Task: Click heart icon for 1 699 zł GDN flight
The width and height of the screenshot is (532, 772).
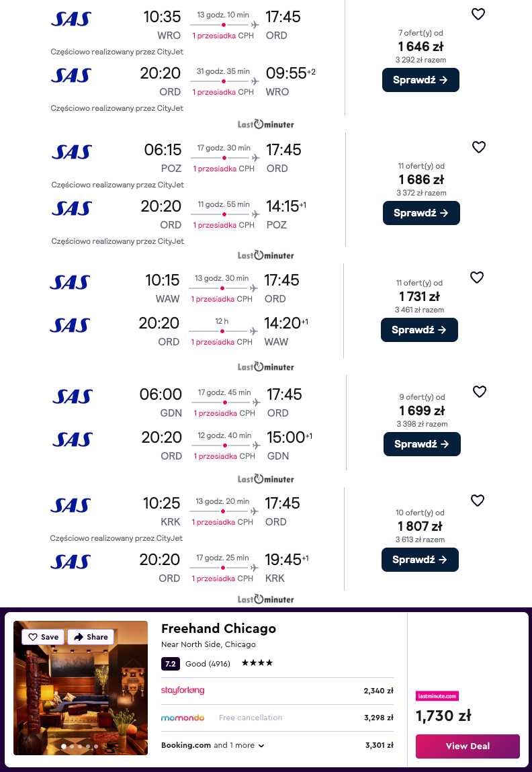Action: point(480,392)
